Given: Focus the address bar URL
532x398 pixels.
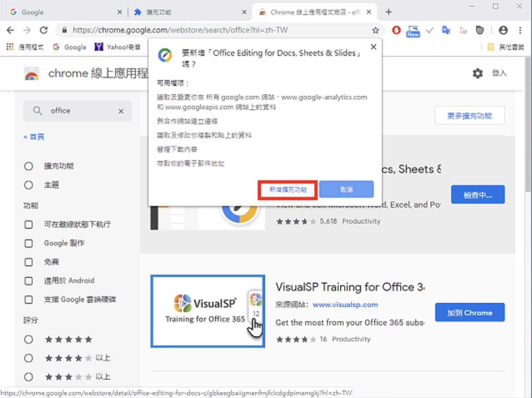Looking at the screenshot, I should [180, 30].
